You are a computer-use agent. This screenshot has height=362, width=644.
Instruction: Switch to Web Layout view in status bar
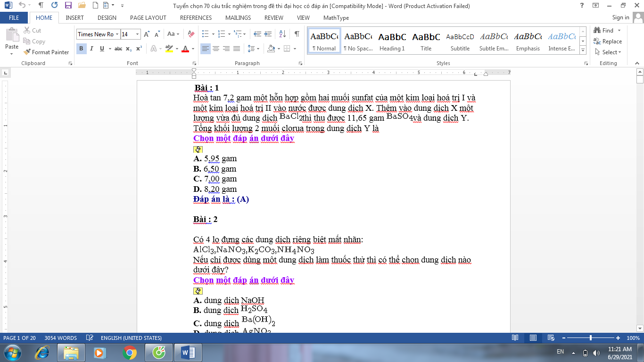[x=551, y=338]
